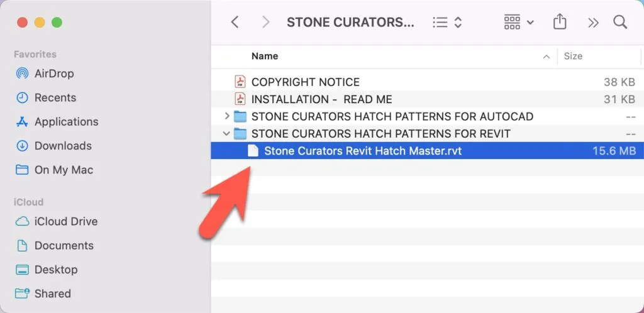Click the AirDrop sidebar icon
Viewport: 644px width, 313px height.
click(22, 74)
